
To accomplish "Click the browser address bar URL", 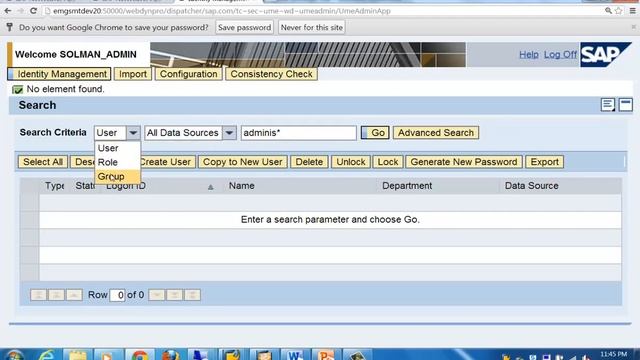I will pos(222,11).
